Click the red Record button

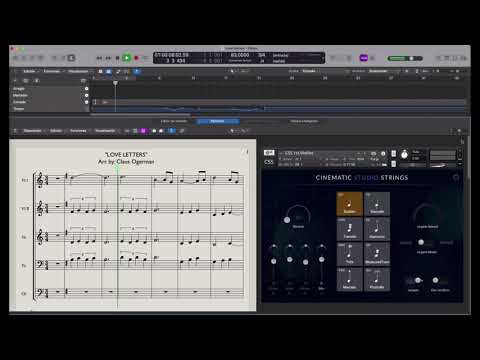tap(136, 58)
